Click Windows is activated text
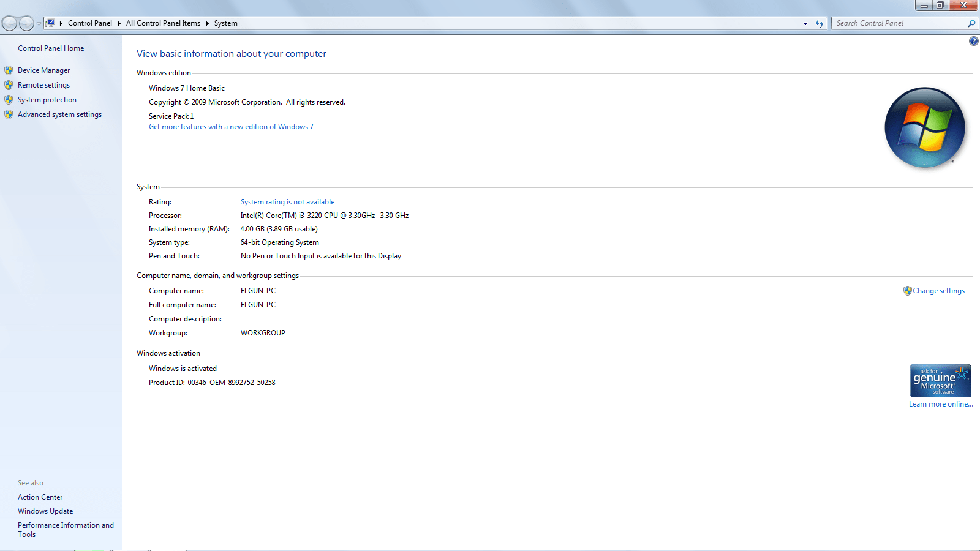 [x=183, y=369]
